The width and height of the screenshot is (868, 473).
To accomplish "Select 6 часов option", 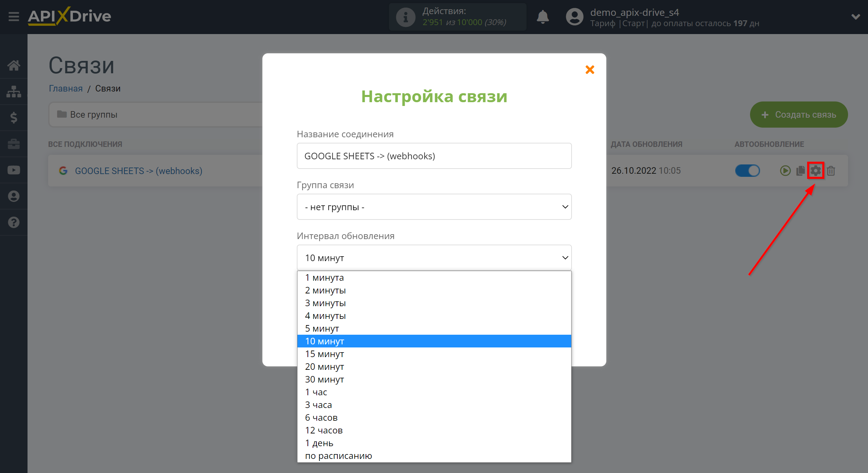I will click(x=434, y=418).
